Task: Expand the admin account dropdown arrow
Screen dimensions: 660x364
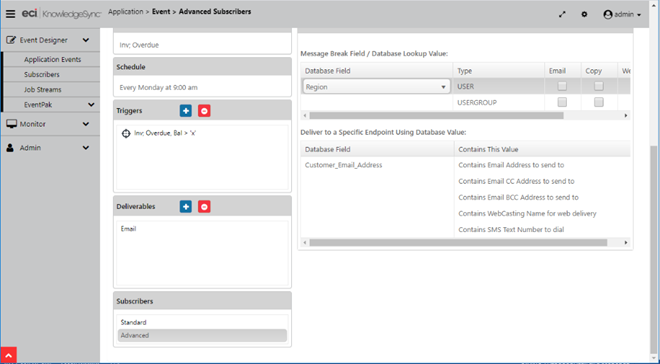Action: (639, 15)
